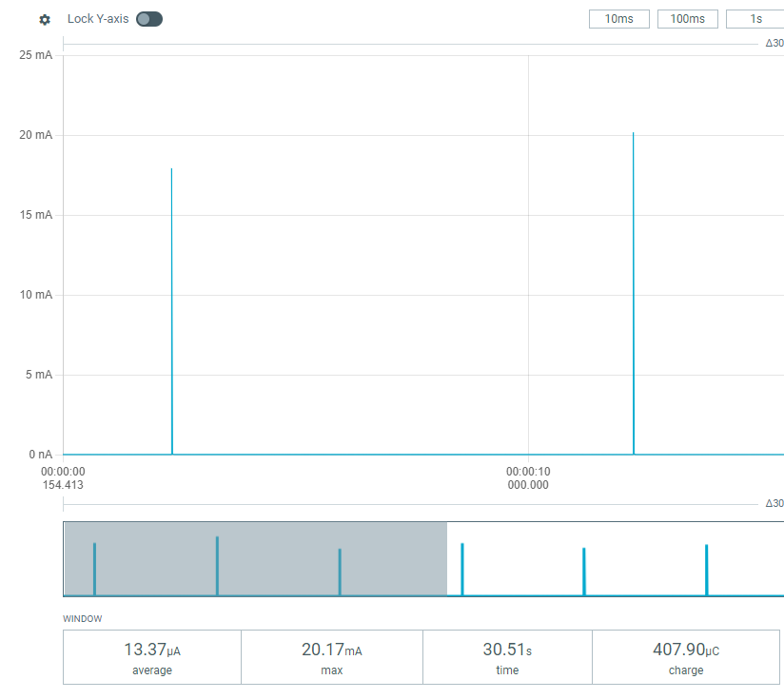Screen dimensions: 784x699
Task: Set the time window to 10ms
Action: (618, 19)
